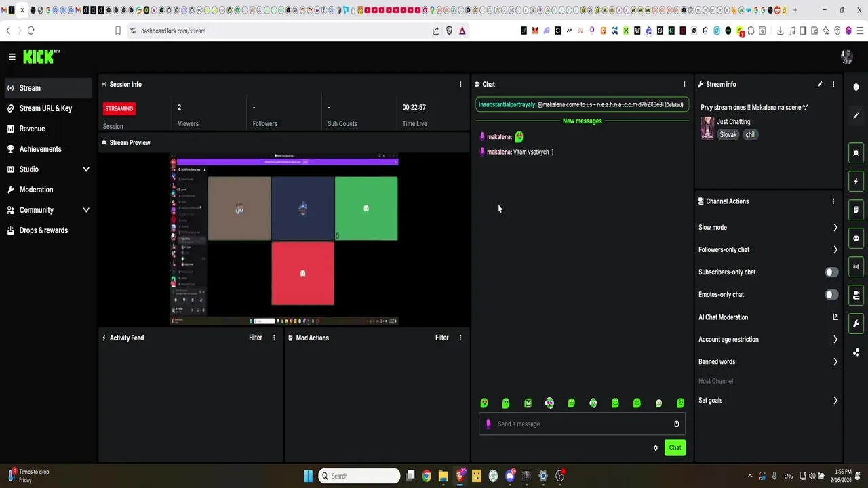Click the first heart-eyes emote
This screenshot has width=868, height=488.
point(484,403)
